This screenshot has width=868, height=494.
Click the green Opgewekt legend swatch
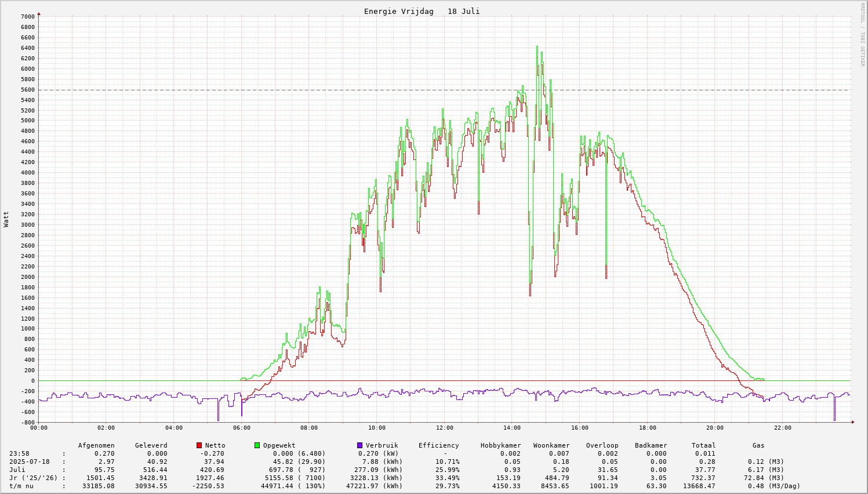pos(257,445)
